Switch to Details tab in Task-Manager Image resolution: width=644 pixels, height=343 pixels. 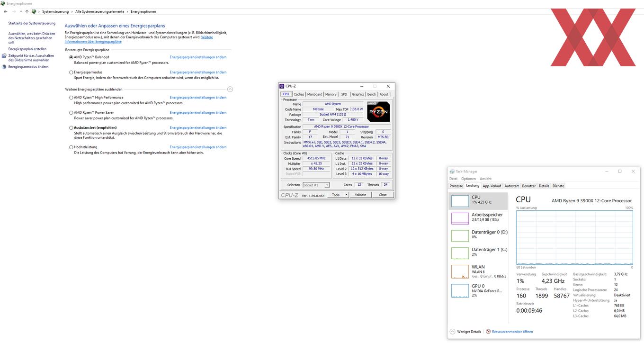coord(544,186)
